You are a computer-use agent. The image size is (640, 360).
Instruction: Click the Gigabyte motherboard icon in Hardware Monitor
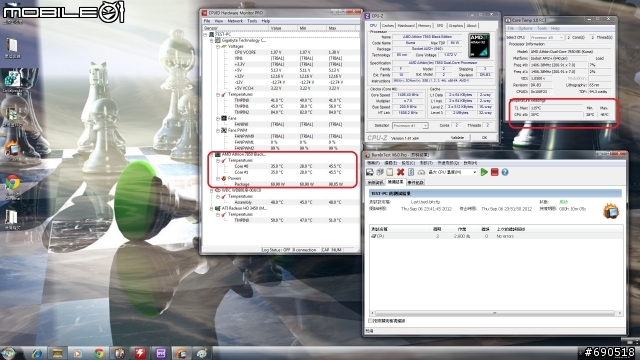[218, 40]
